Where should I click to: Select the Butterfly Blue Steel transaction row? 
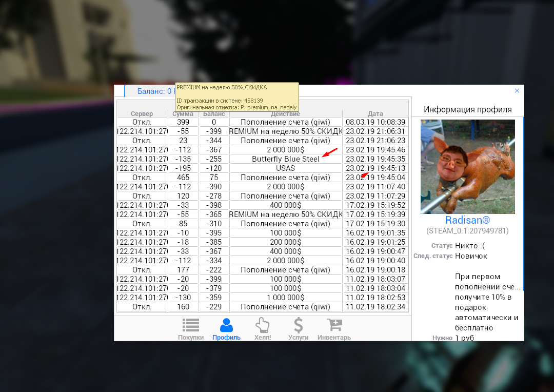click(285, 159)
